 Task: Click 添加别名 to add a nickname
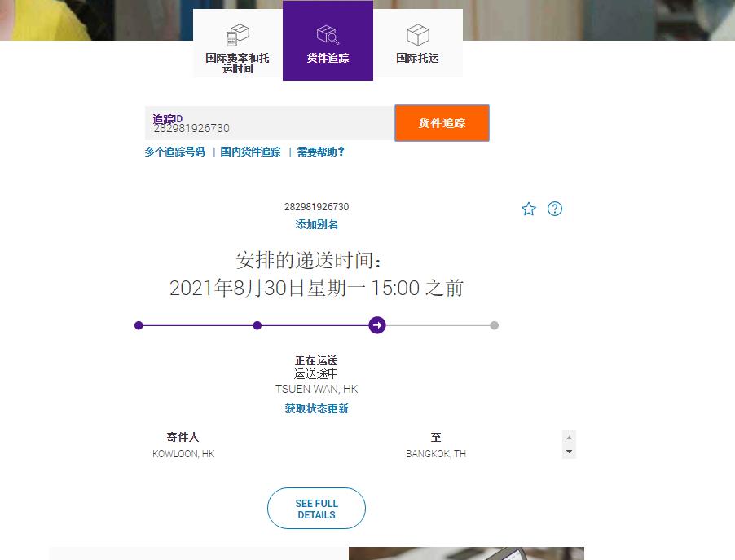pos(316,224)
